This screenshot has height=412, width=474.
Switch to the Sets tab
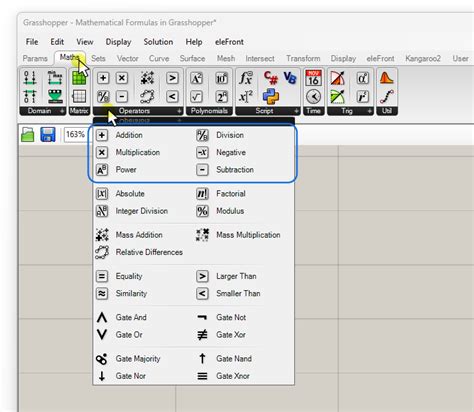pos(98,58)
